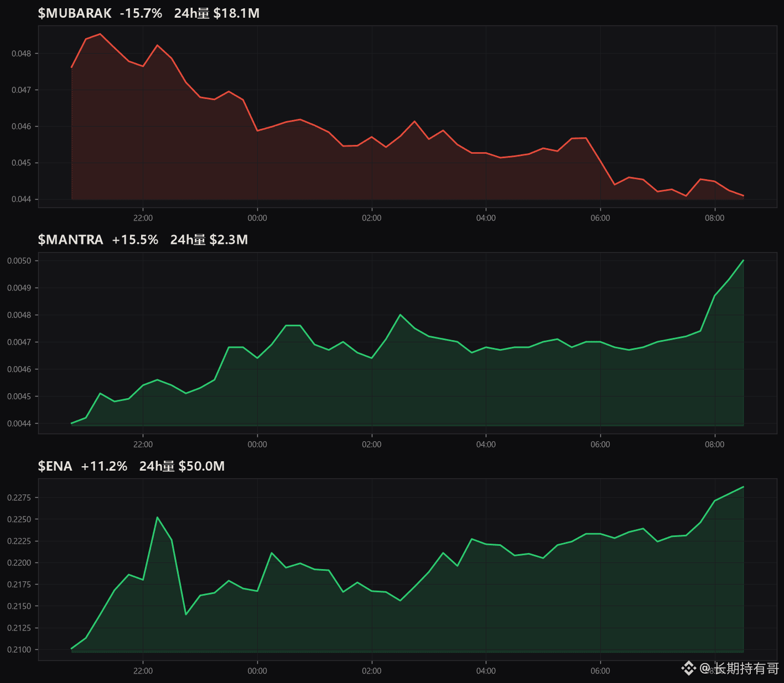The width and height of the screenshot is (784, 683).
Task: Click the ENA +11.2% change text
Action: (104, 466)
